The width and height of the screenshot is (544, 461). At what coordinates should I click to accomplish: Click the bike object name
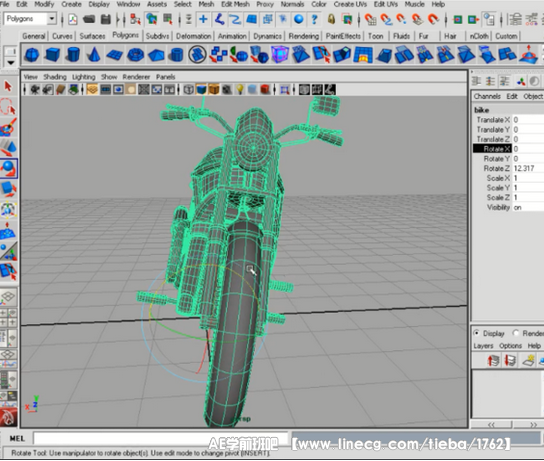[481, 110]
